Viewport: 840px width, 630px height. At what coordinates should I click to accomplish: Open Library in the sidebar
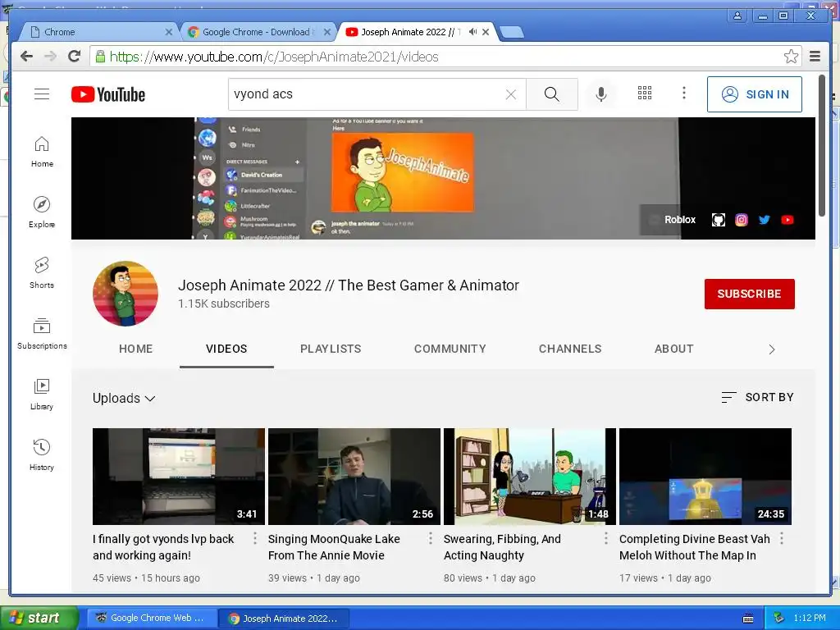pos(42,395)
